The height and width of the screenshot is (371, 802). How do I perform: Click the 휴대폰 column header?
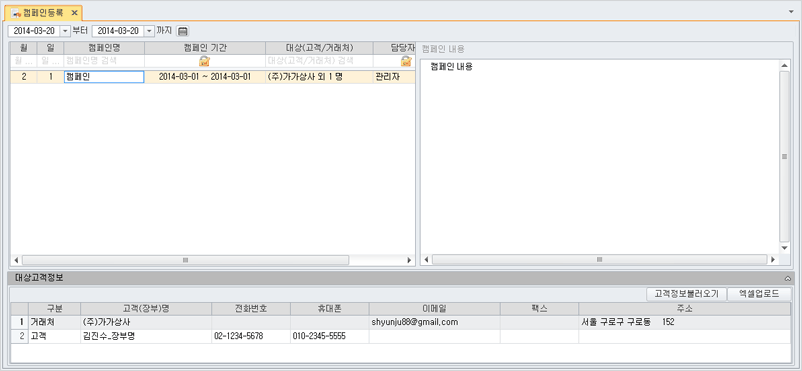click(330, 309)
